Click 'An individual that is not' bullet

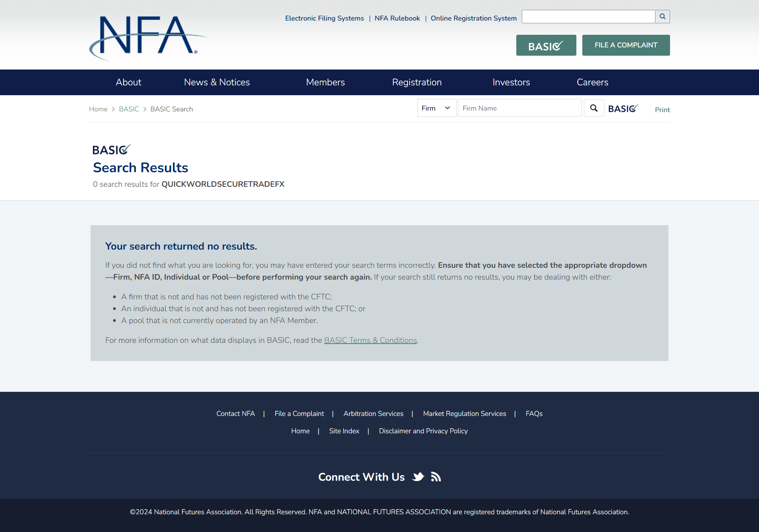[243, 308]
